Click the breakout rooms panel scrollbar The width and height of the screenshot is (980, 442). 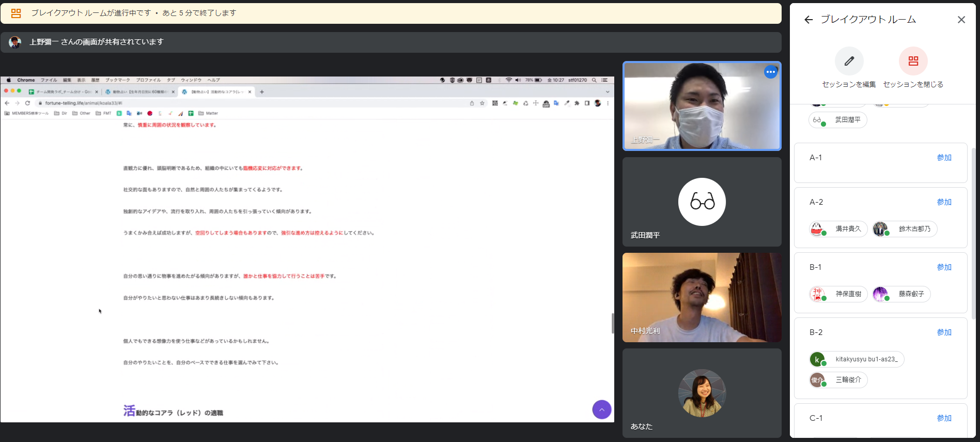pyautogui.click(x=973, y=233)
